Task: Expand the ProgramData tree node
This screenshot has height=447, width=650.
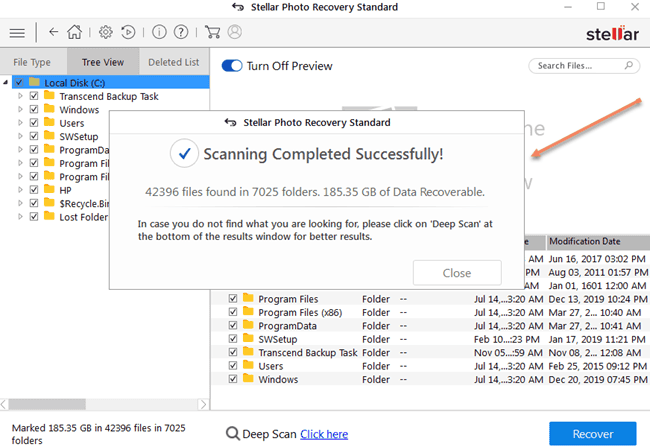Action: pyautogui.click(x=20, y=149)
